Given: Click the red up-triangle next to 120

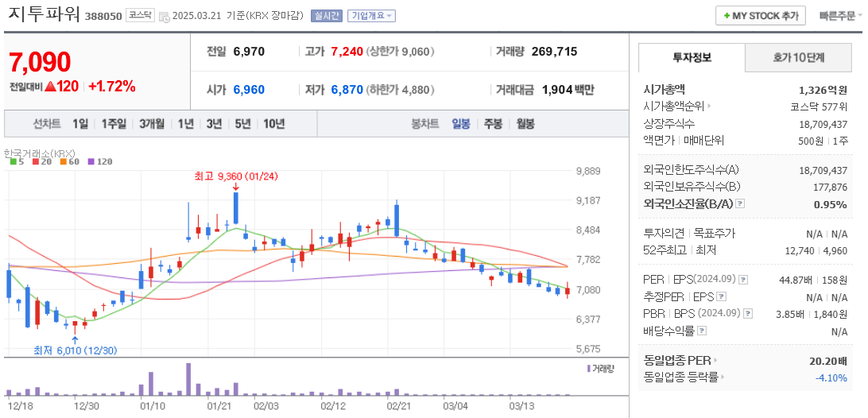Looking at the screenshot, I should pos(50,87).
